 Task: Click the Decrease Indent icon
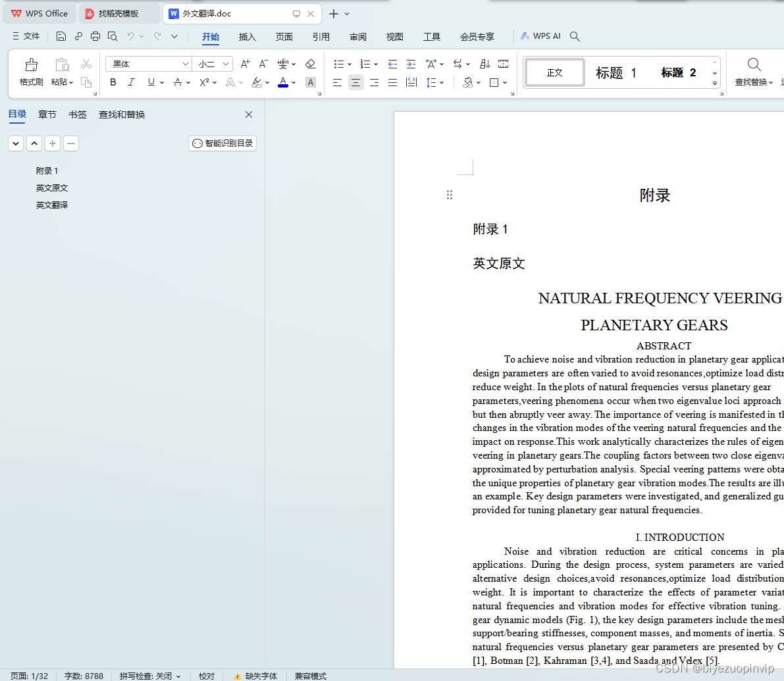392,64
